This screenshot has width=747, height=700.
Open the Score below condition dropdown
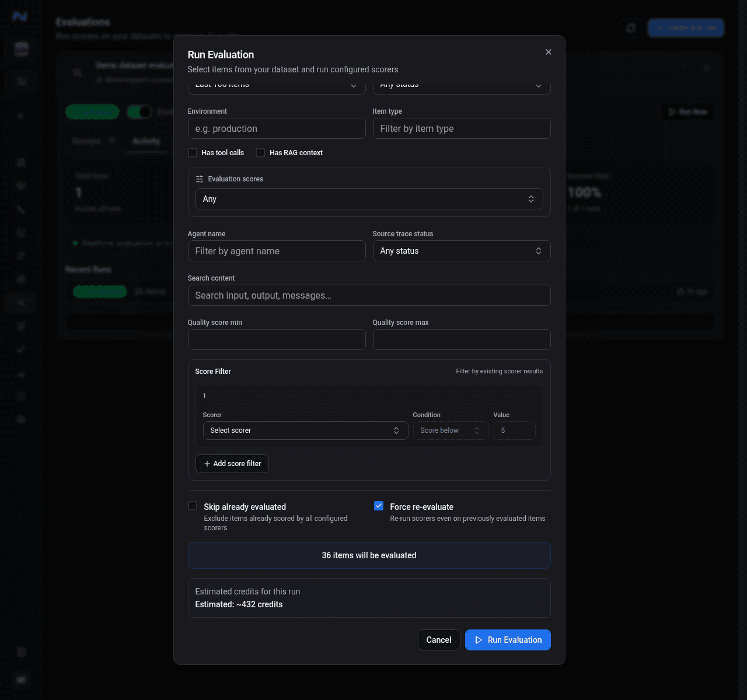[451, 430]
